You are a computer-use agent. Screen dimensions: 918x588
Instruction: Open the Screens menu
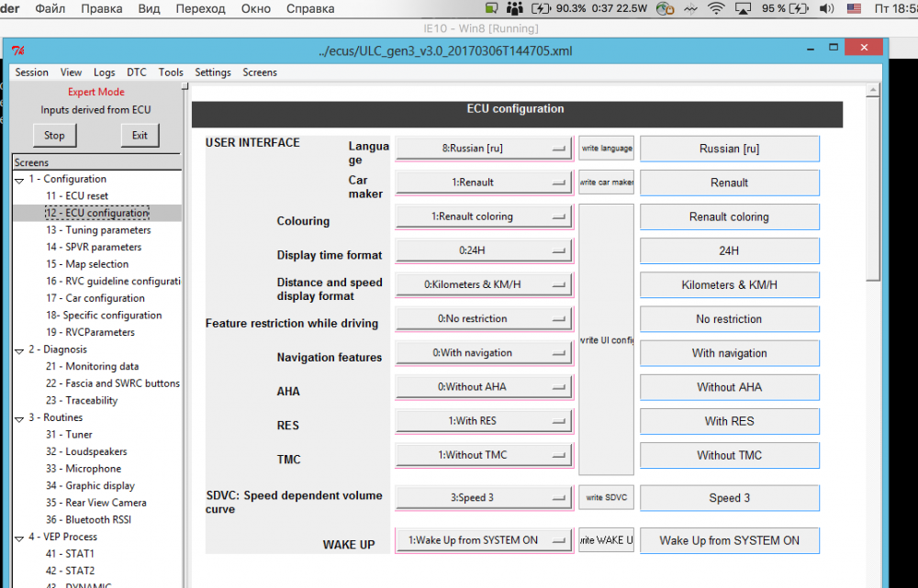[x=260, y=72]
